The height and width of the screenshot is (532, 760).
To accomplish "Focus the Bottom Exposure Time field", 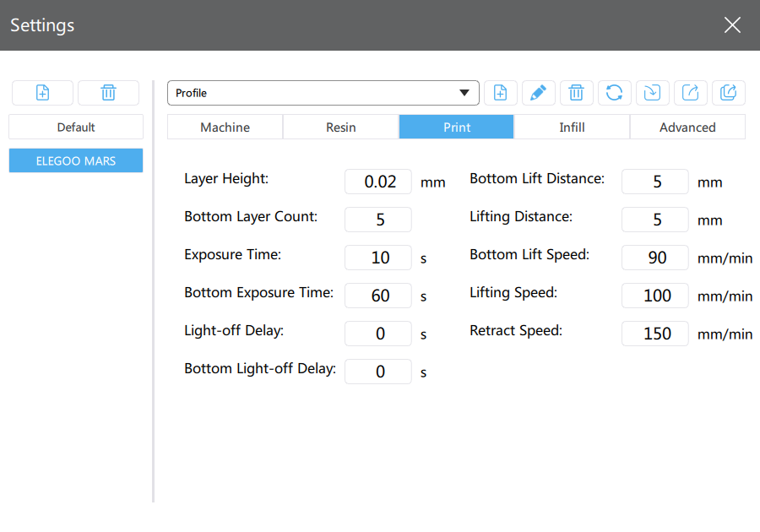I will point(378,296).
